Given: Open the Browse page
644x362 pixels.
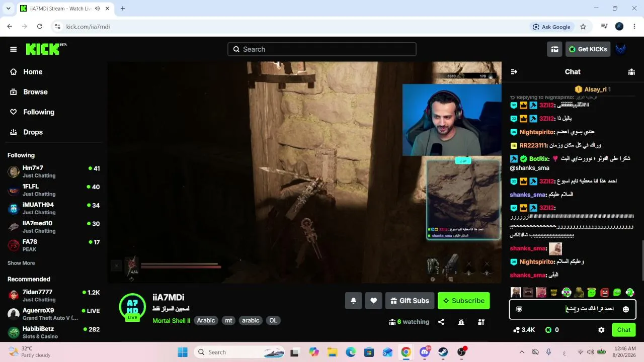Looking at the screenshot, I should click(x=35, y=92).
